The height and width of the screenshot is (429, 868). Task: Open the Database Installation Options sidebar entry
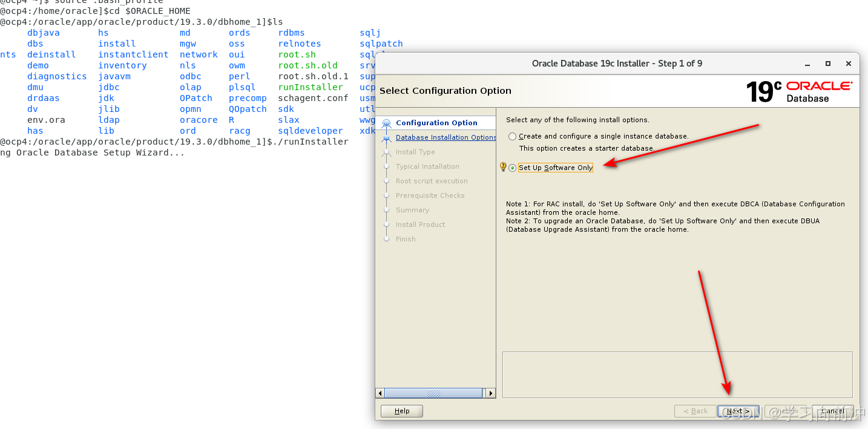tap(446, 137)
